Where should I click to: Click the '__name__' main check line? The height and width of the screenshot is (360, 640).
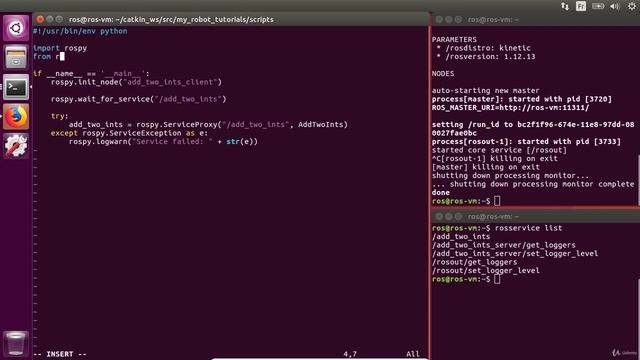[x=91, y=73]
